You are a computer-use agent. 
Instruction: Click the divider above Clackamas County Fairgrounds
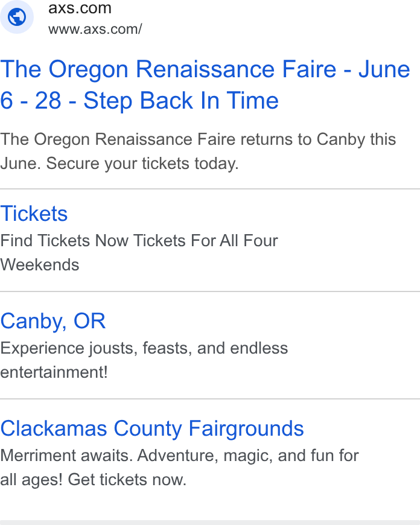(210, 399)
